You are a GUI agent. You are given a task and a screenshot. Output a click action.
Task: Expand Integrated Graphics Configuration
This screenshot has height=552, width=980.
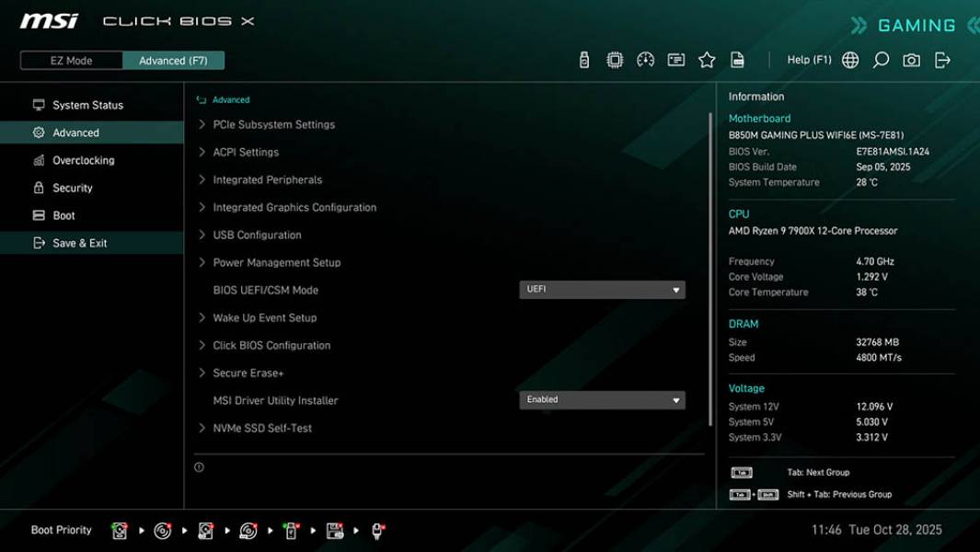293,207
